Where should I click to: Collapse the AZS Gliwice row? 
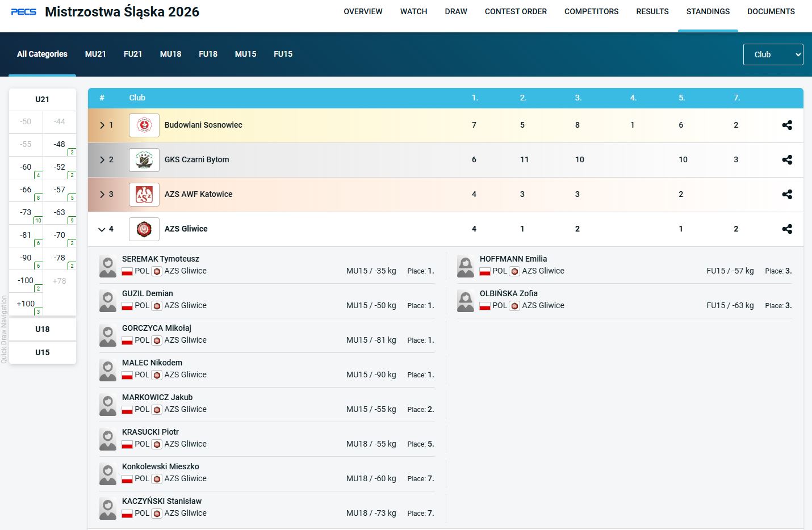point(102,229)
